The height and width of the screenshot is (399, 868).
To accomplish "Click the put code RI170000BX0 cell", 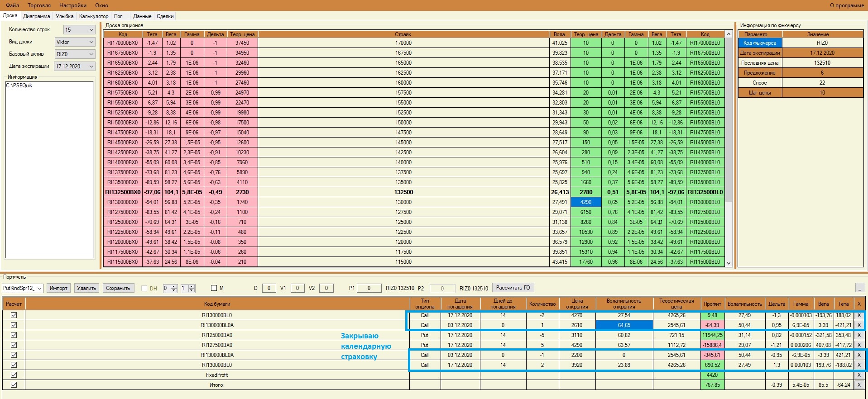I will pyautogui.click(x=123, y=43).
